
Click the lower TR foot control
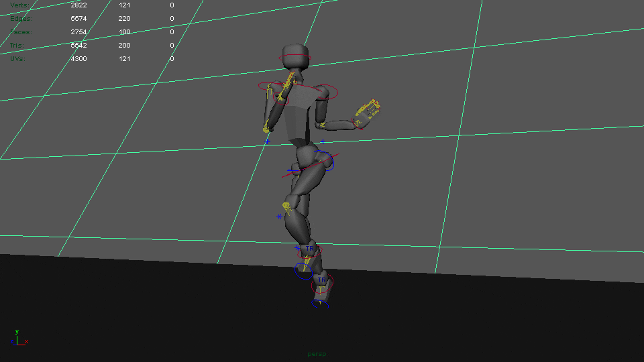click(321, 280)
